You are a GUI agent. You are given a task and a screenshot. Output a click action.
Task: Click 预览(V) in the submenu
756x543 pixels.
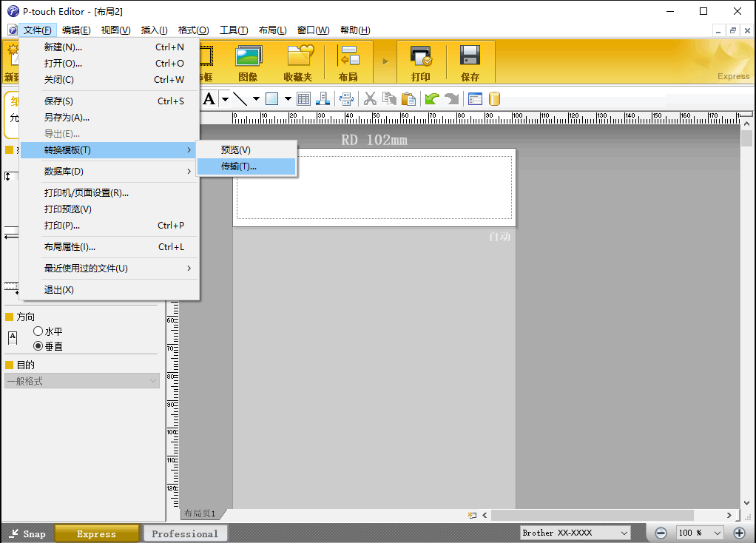(246, 150)
